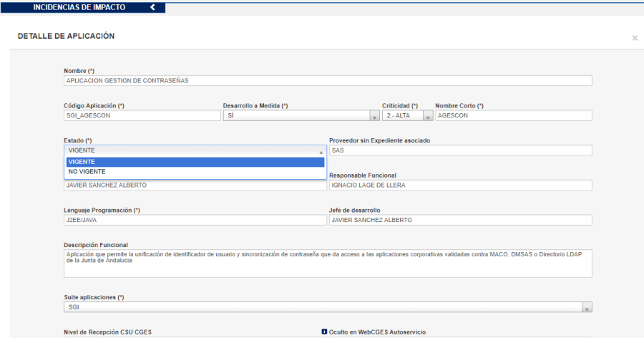Click the 'Oculto en WebCGES Autoservicio' label
This screenshot has height=338, width=644.
pyautogui.click(x=377, y=332)
